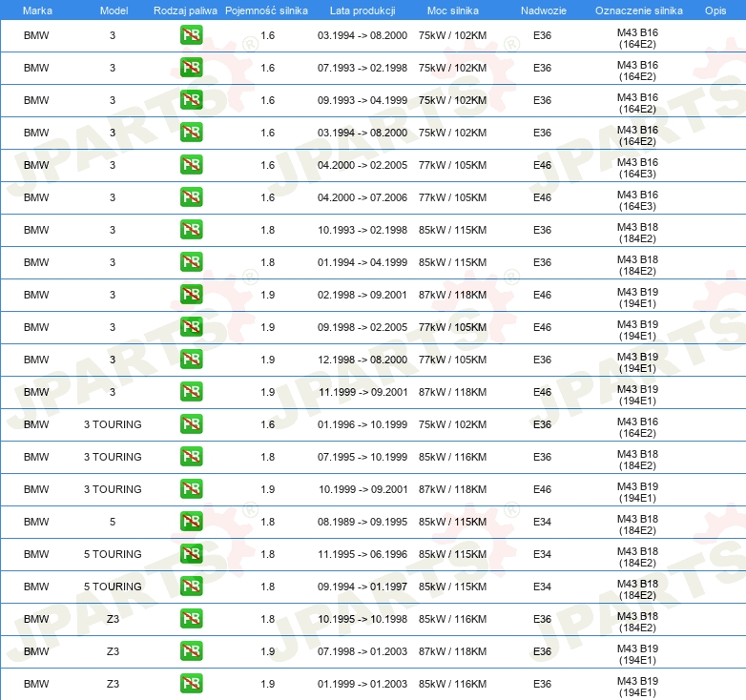Click the fuel icon of the 3 TOURING 1.9 row
This screenshot has height=700, width=746.
click(x=191, y=489)
